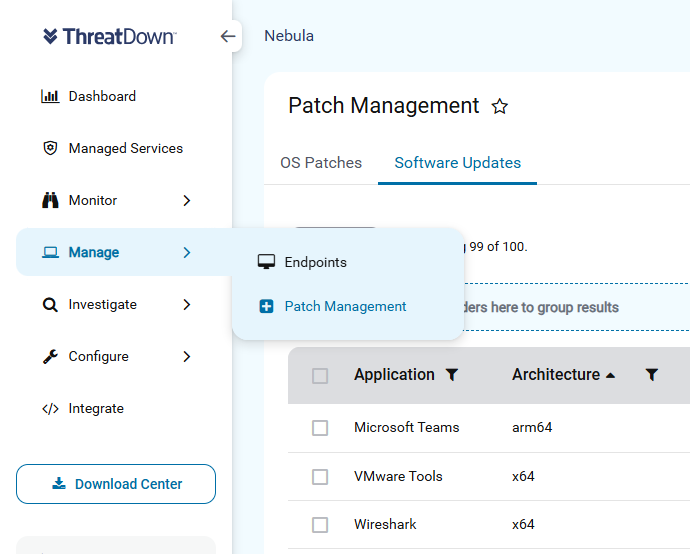Expand the Investigate menu chevron

click(x=187, y=305)
